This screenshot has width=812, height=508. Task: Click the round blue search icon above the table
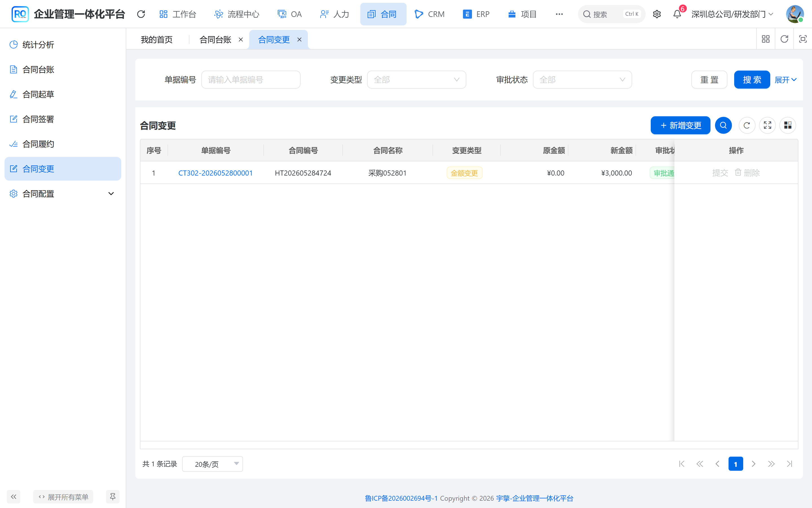point(723,125)
